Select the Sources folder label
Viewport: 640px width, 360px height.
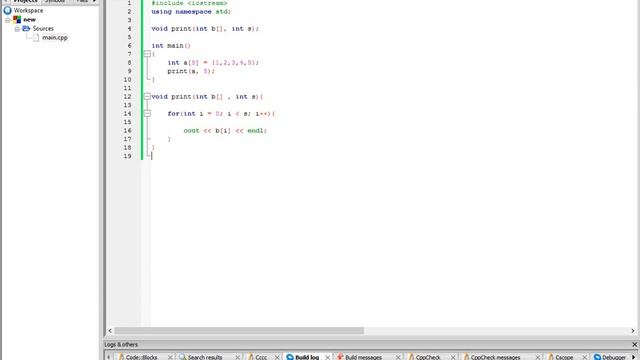tap(43, 29)
